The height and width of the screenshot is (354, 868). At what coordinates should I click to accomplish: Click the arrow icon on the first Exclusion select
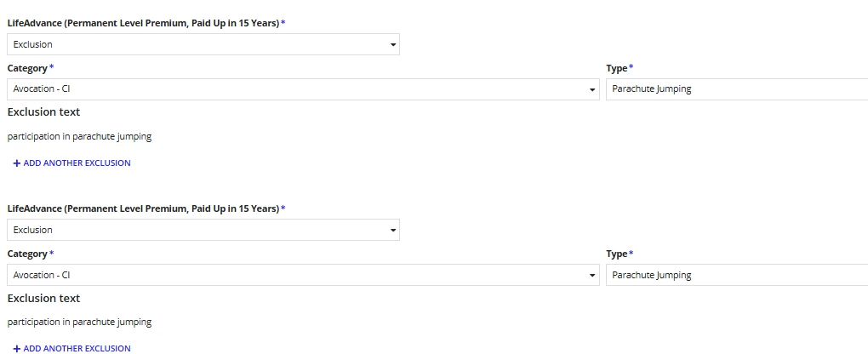point(393,45)
